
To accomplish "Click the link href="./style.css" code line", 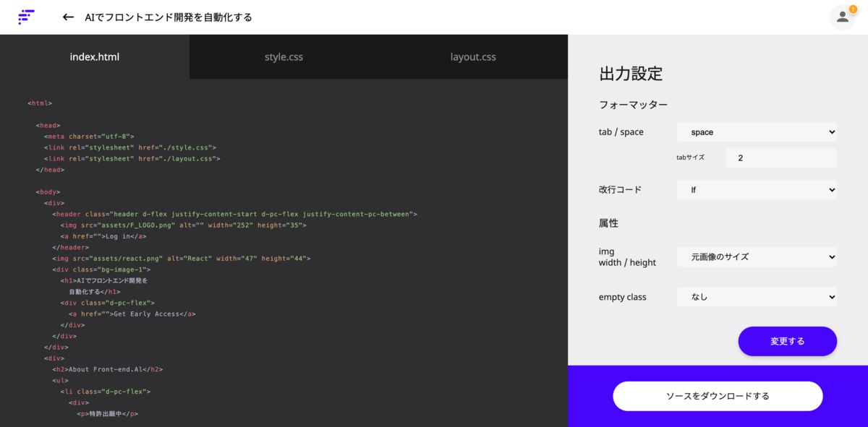I will [x=130, y=147].
